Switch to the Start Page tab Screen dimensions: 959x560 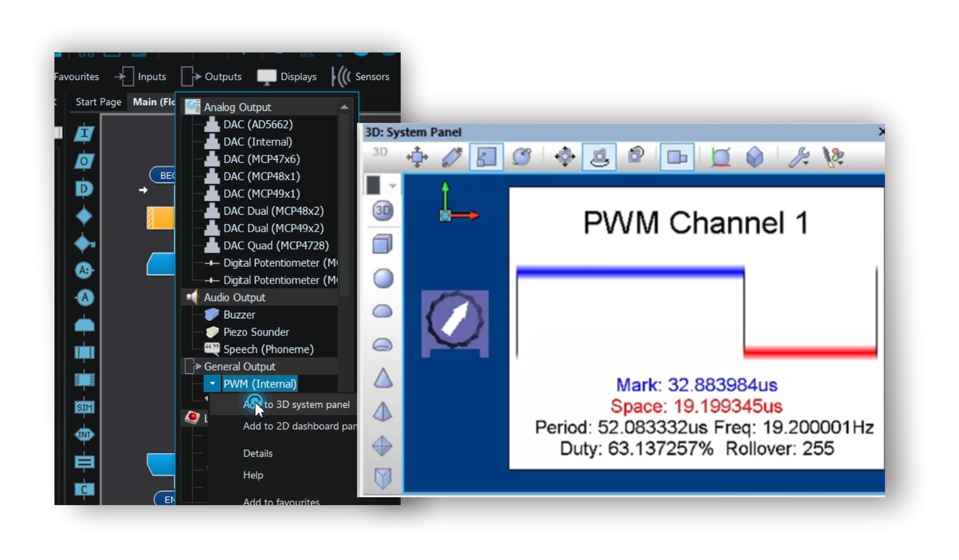pos(98,102)
